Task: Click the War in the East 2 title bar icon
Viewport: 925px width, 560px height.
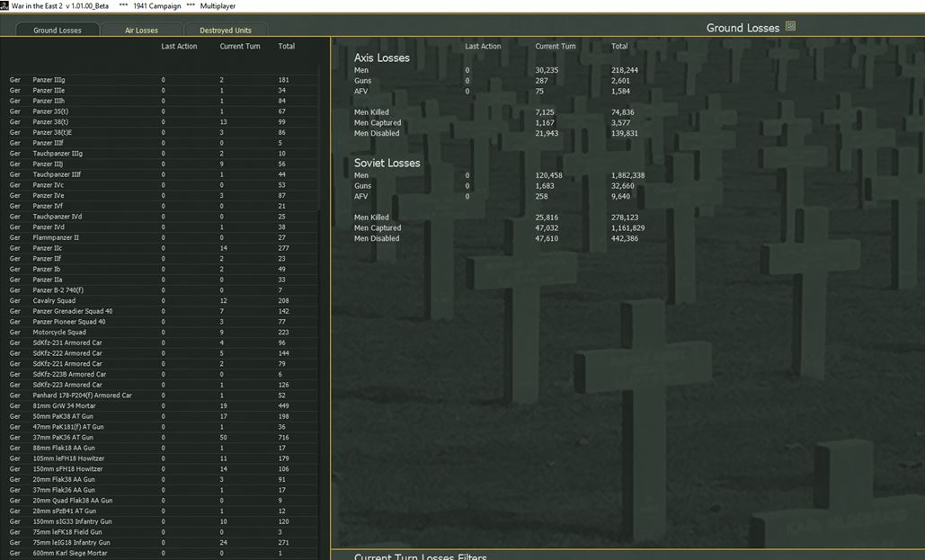Action: tap(4, 6)
